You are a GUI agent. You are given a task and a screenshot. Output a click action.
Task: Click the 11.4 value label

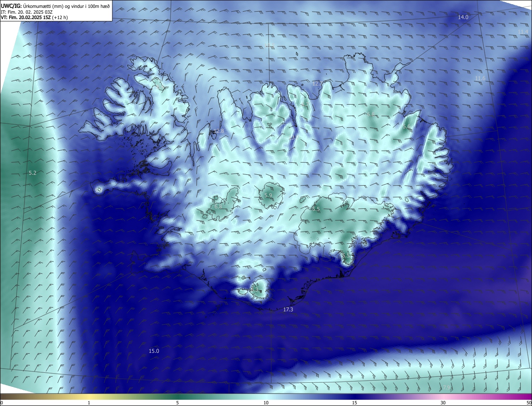pos(523,32)
